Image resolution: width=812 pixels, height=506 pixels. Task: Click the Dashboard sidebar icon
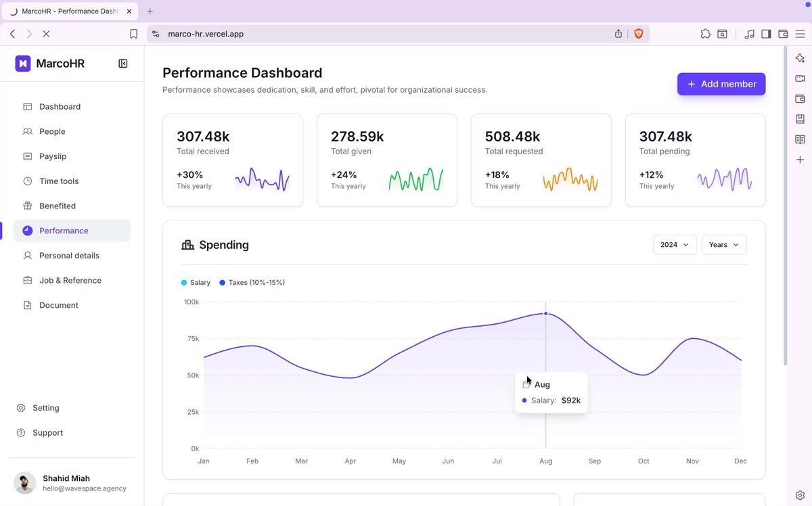pyautogui.click(x=28, y=107)
